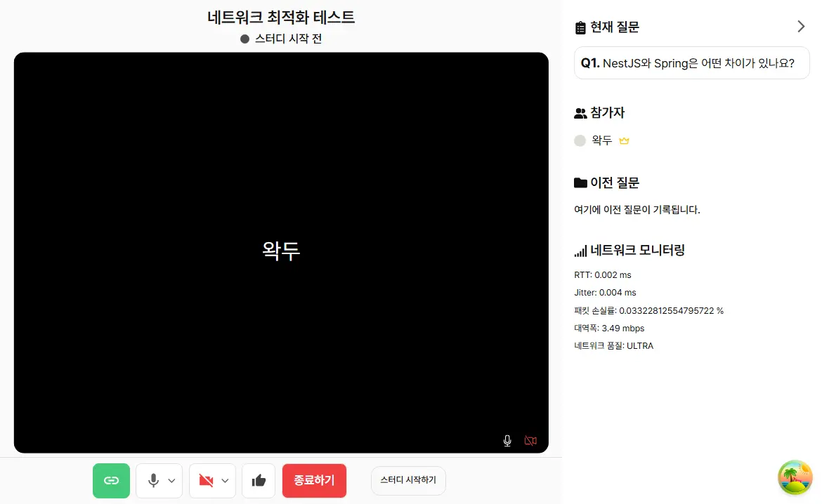Turn the camera on with the red camera button
This screenshot has width=822, height=504.
point(207,480)
